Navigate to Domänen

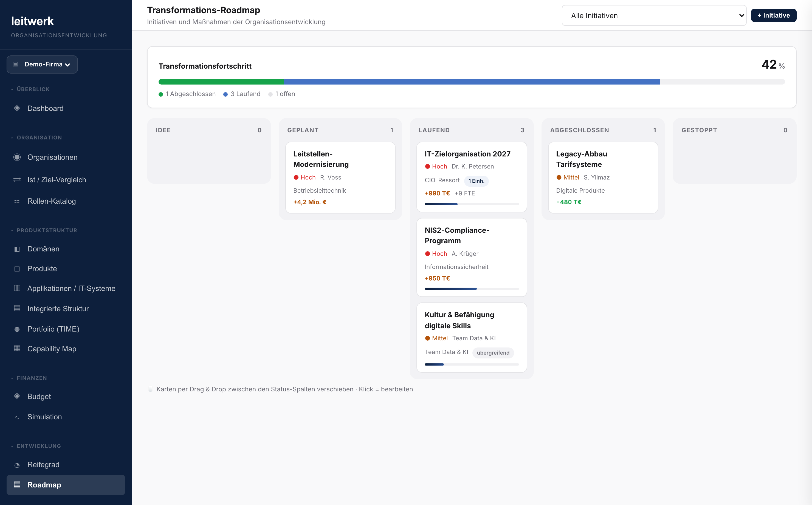[x=66, y=249]
